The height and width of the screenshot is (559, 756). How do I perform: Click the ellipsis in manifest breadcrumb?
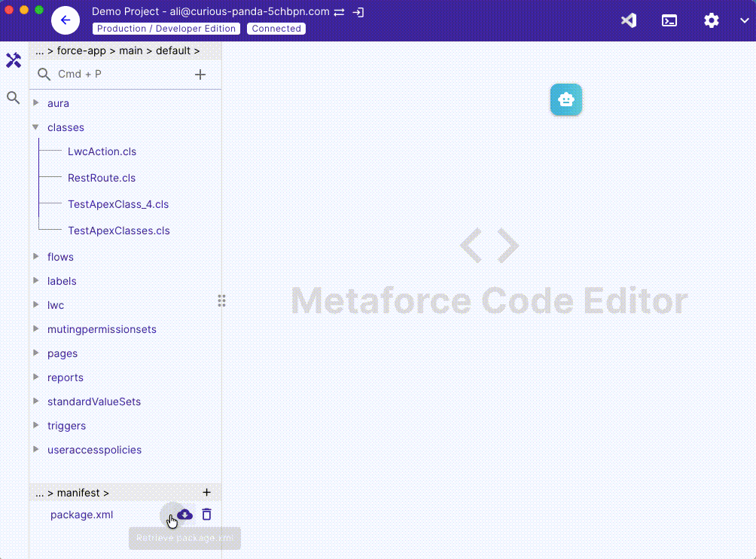[x=40, y=494]
